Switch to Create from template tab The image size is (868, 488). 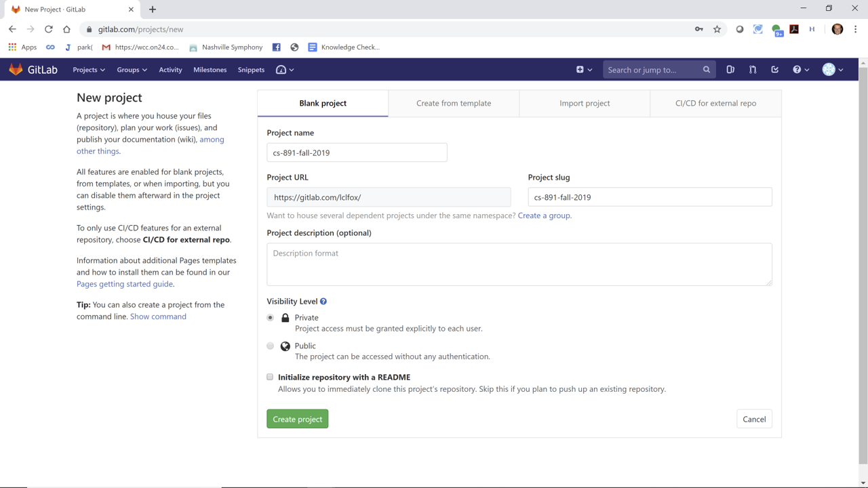pos(454,103)
